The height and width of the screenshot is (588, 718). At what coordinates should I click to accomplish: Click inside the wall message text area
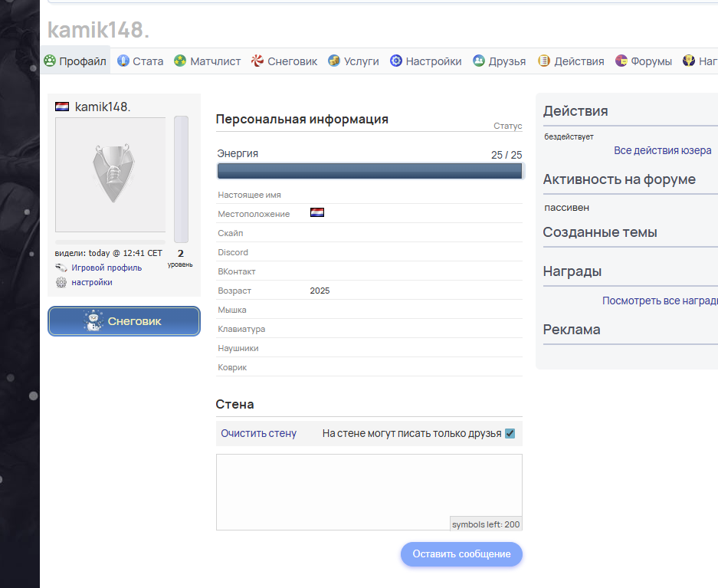click(369, 492)
